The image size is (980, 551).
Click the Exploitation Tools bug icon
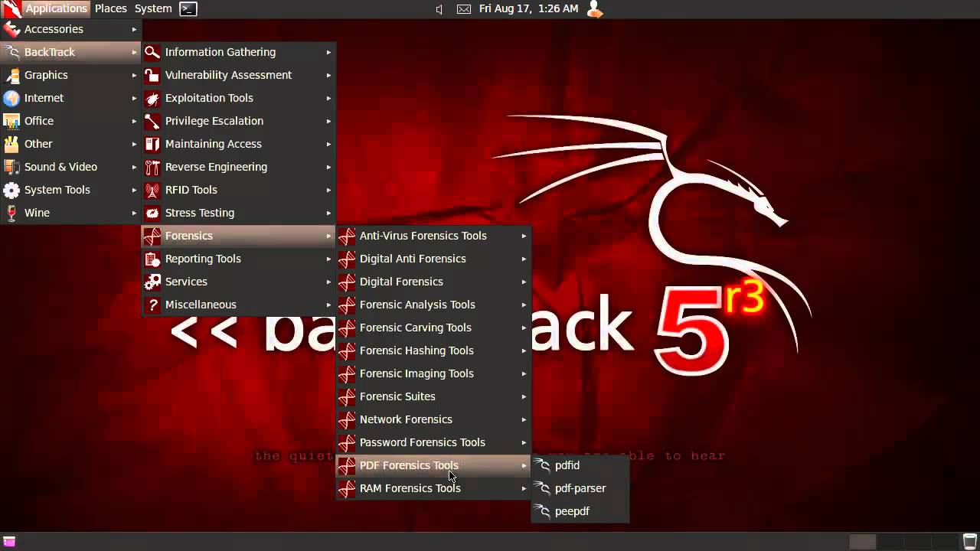(x=152, y=98)
